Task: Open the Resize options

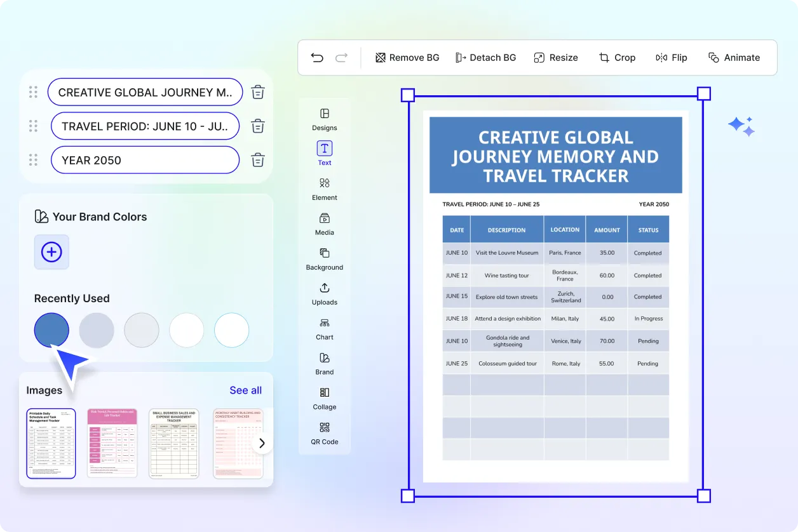Action: [556, 57]
